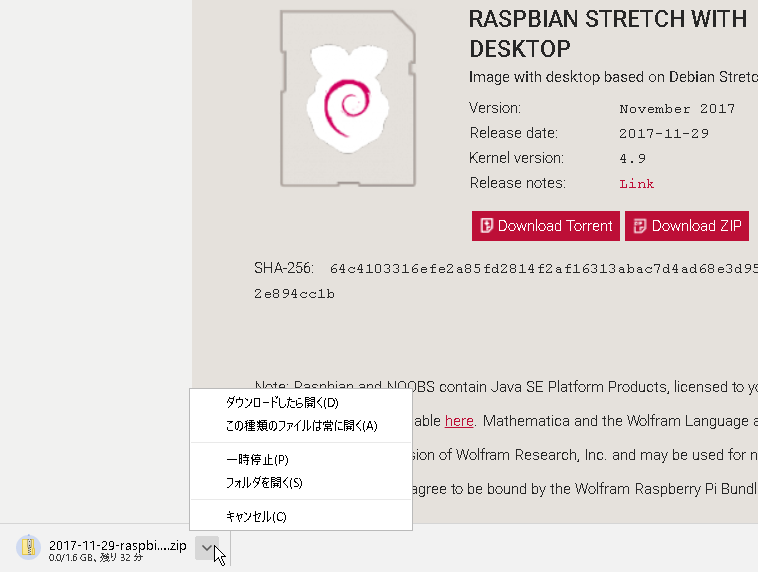
Task: Select 一時停止(P) to pause download
Action: click(x=301, y=460)
